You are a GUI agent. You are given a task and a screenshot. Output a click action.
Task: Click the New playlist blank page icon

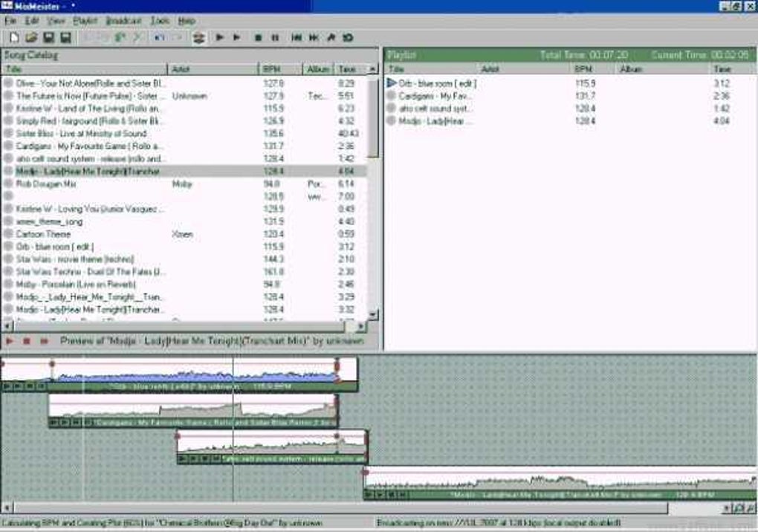tap(14, 38)
